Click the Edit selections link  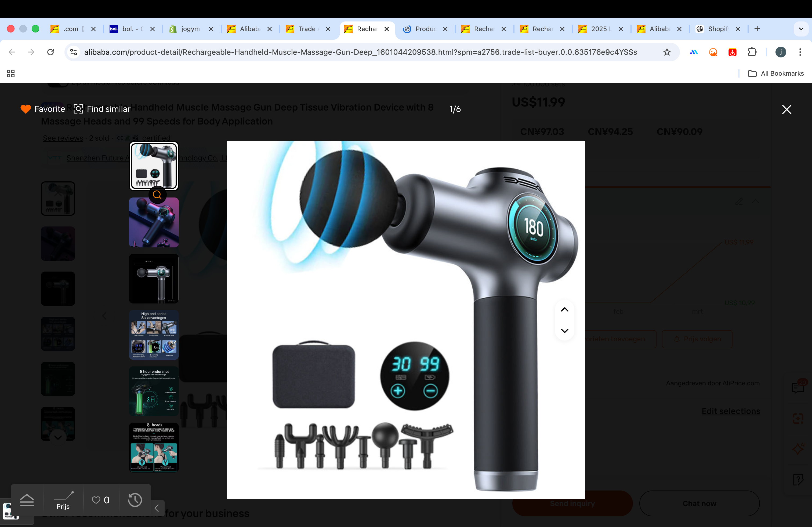click(731, 411)
